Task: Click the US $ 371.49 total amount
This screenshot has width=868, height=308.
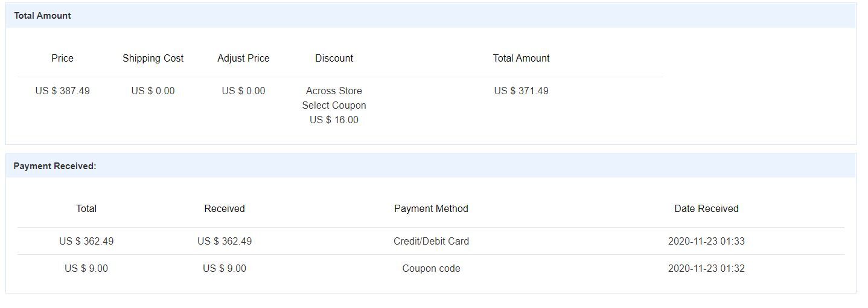Action: pyautogui.click(x=521, y=91)
